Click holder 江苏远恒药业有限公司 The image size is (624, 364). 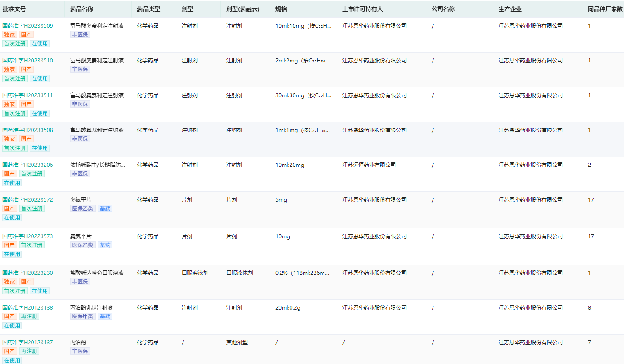pyautogui.click(x=369, y=165)
